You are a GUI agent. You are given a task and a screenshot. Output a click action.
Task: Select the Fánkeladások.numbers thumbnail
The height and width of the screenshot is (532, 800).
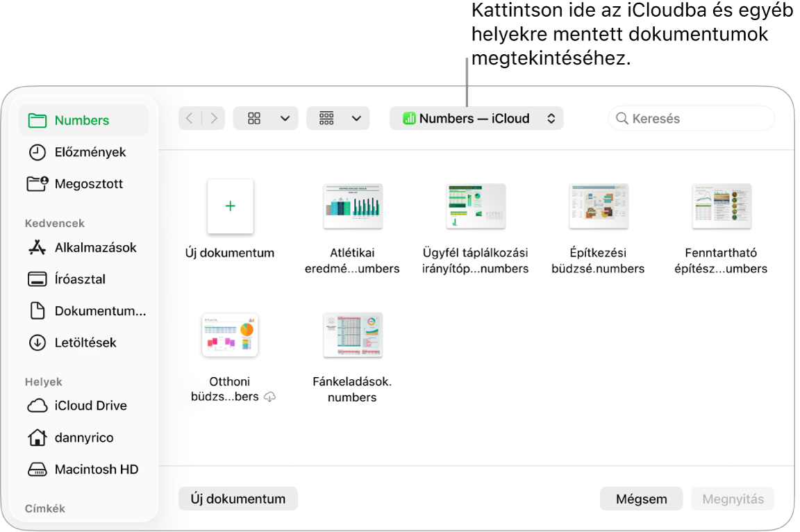click(x=353, y=335)
